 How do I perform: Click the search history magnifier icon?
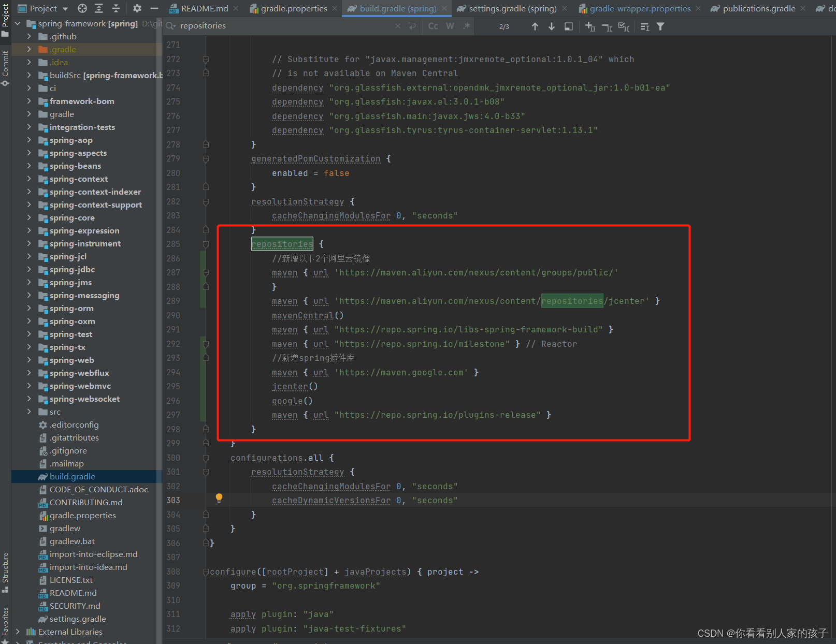tap(171, 26)
